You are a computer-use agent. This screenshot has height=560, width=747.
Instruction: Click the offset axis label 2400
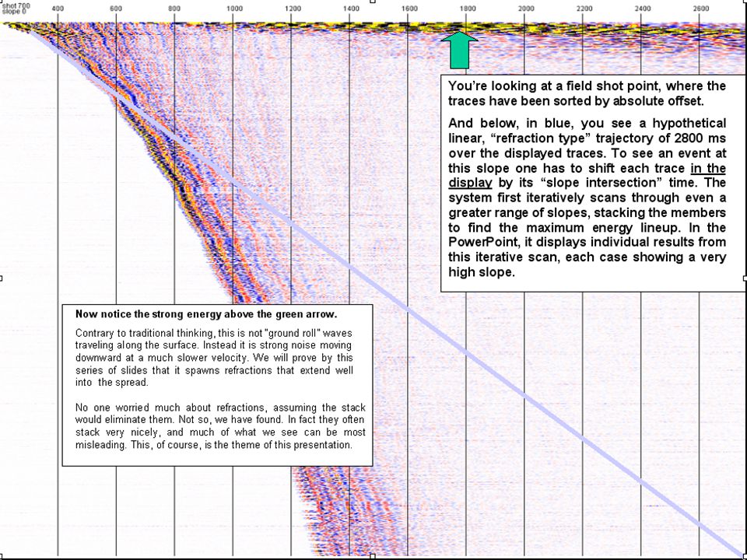pos(643,9)
